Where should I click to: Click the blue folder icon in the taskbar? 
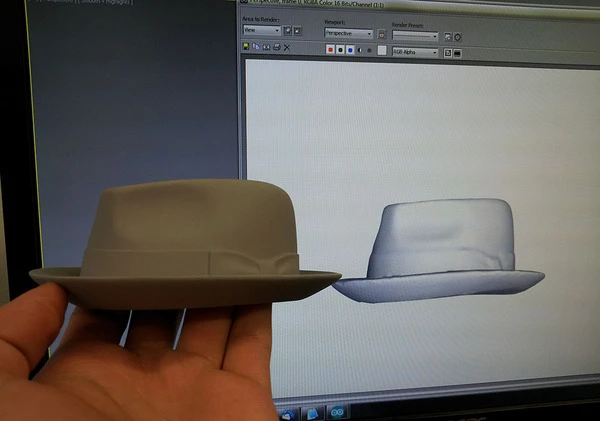tap(313, 414)
